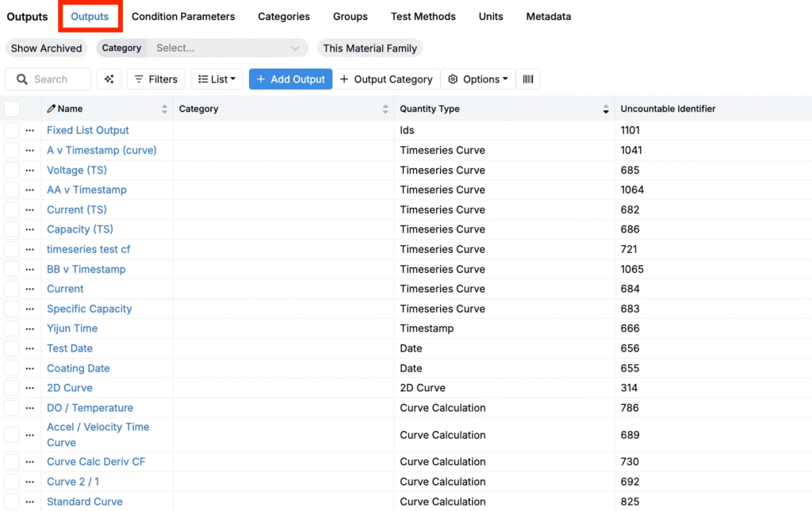Toggle the Show Archived filter
The height and width of the screenshot is (511, 812).
click(x=46, y=48)
